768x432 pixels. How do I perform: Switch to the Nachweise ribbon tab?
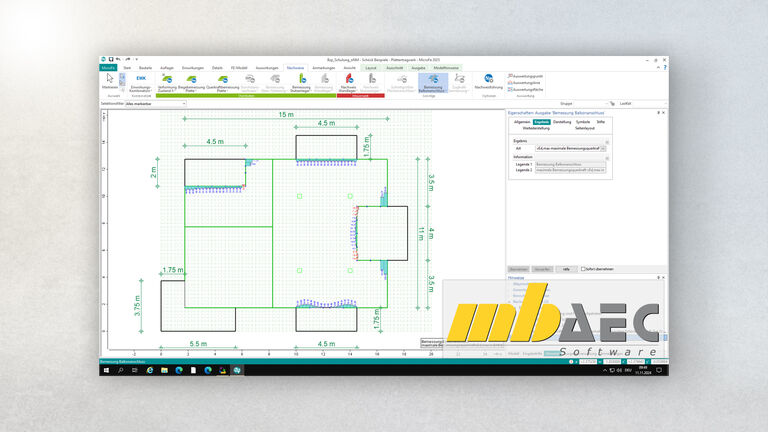[x=295, y=67]
